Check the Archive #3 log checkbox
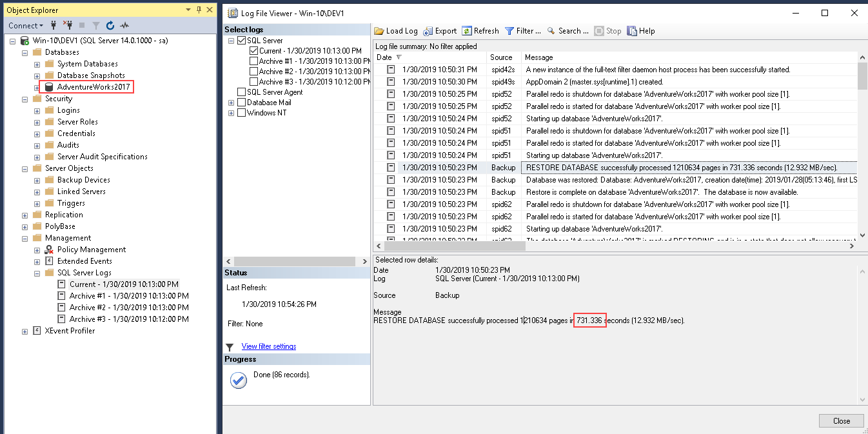868x434 pixels. point(254,82)
